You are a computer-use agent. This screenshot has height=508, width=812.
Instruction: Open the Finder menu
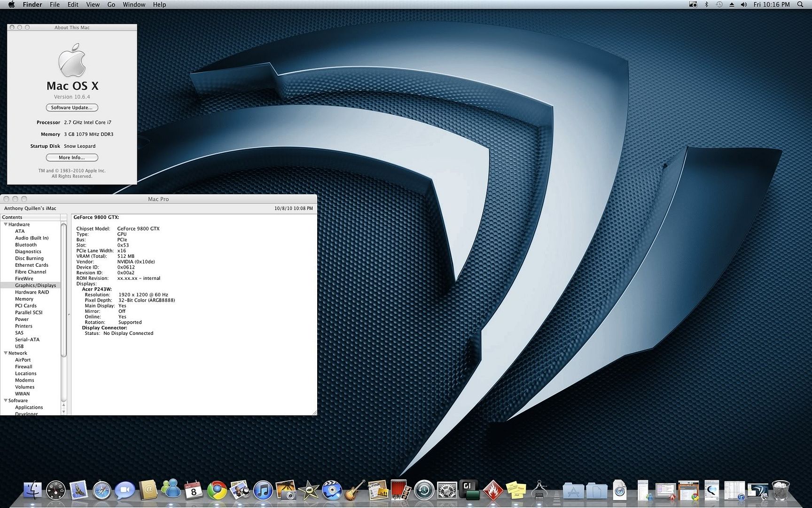32,4
